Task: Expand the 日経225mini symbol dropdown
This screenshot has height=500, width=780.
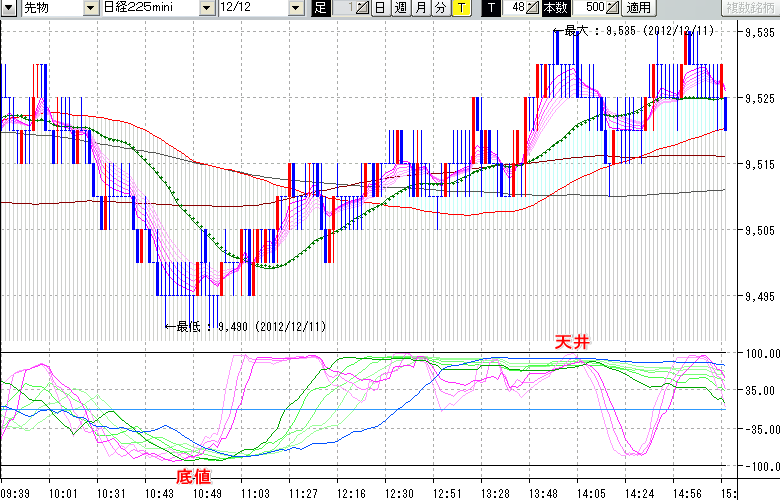Action: (x=207, y=8)
